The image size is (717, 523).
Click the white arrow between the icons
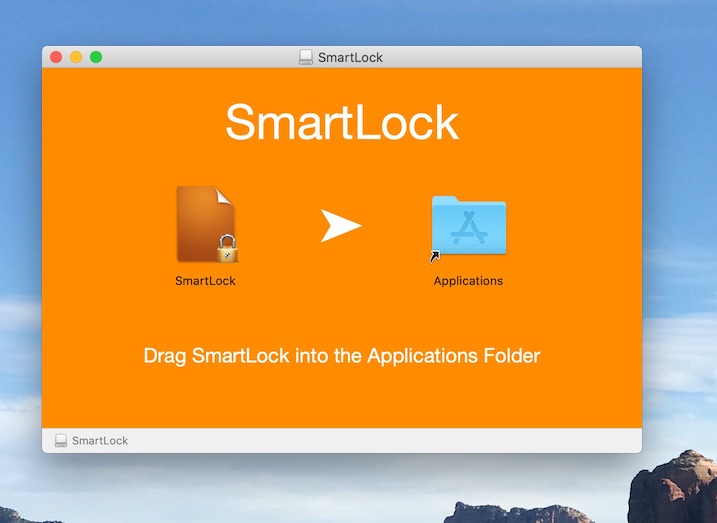tap(340, 226)
